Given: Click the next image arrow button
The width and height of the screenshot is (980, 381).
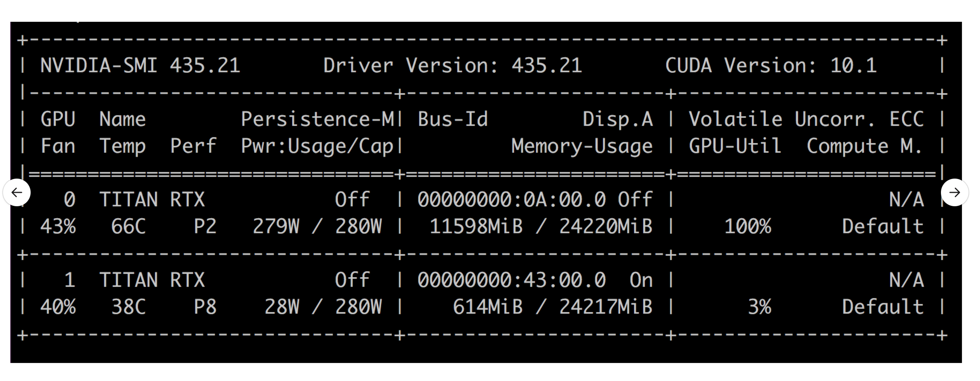Looking at the screenshot, I should [954, 192].
